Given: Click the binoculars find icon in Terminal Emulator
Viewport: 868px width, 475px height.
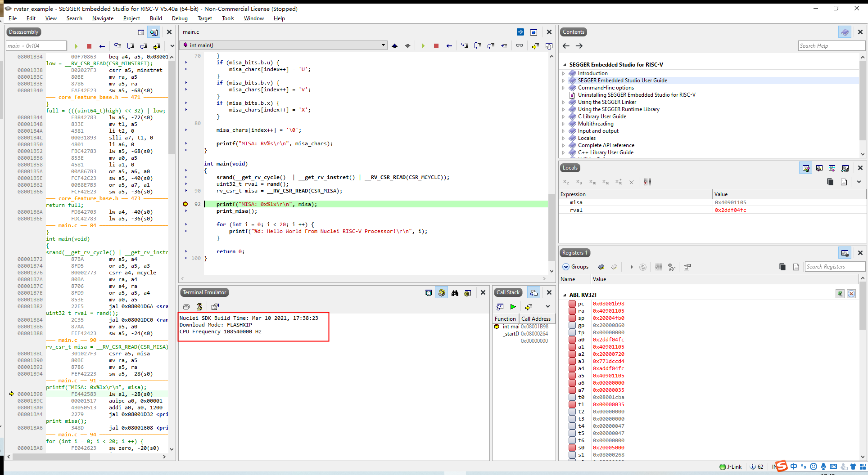Looking at the screenshot, I should (x=455, y=293).
